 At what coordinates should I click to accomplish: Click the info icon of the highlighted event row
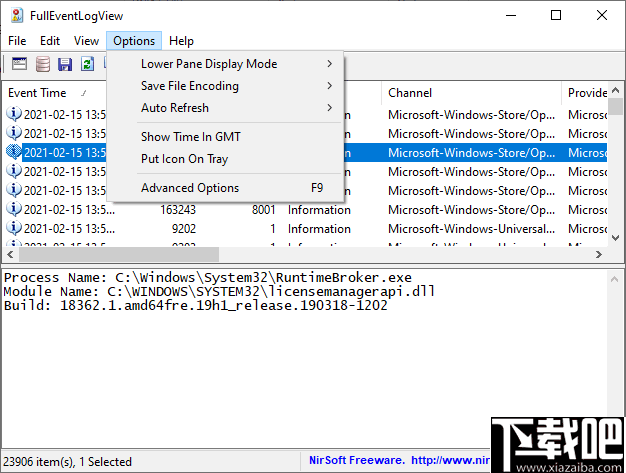click(x=14, y=152)
